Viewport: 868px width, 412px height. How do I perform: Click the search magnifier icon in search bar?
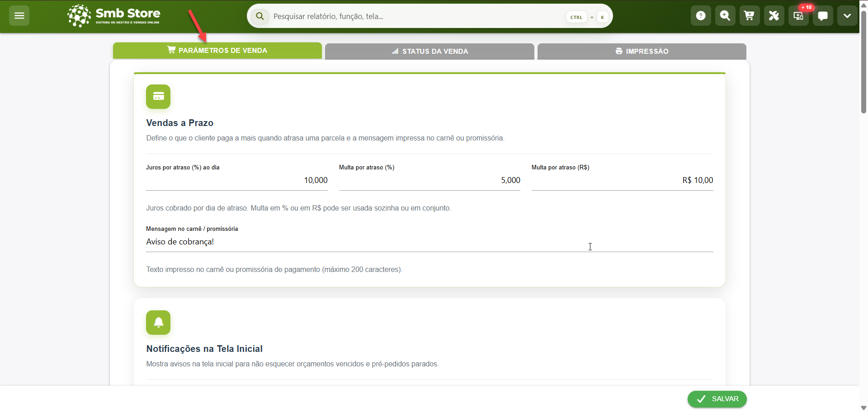point(260,16)
